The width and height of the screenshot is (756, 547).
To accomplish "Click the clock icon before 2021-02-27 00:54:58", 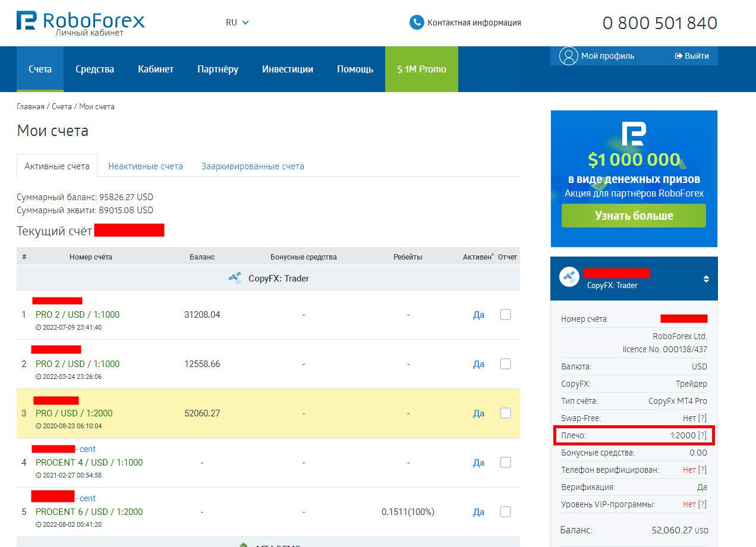I will 39,475.
